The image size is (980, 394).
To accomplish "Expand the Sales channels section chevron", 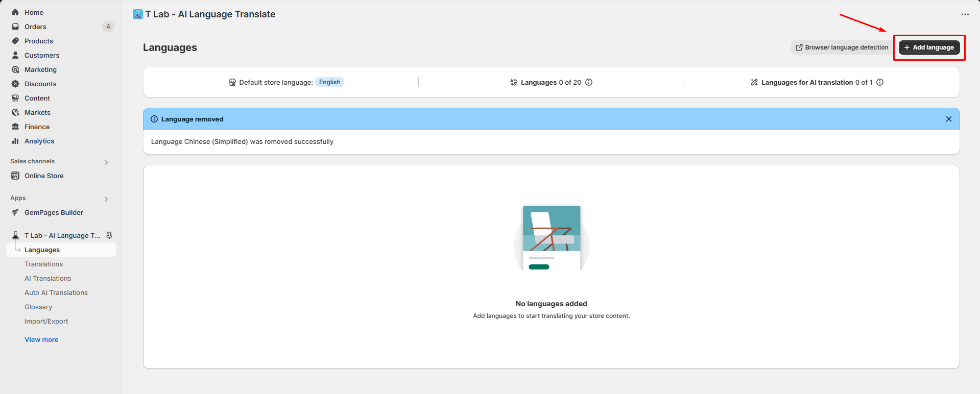I will [x=106, y=162].
